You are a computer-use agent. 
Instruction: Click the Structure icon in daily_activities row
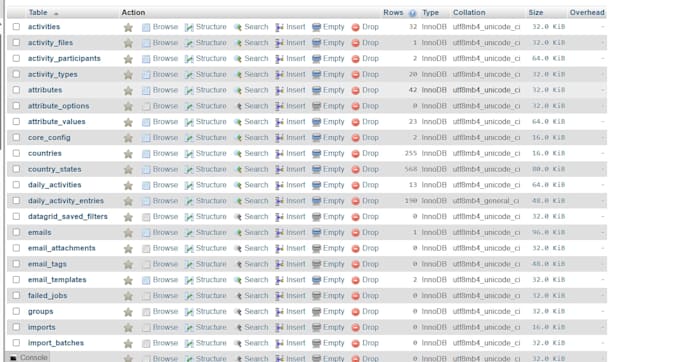click(189, 186)
